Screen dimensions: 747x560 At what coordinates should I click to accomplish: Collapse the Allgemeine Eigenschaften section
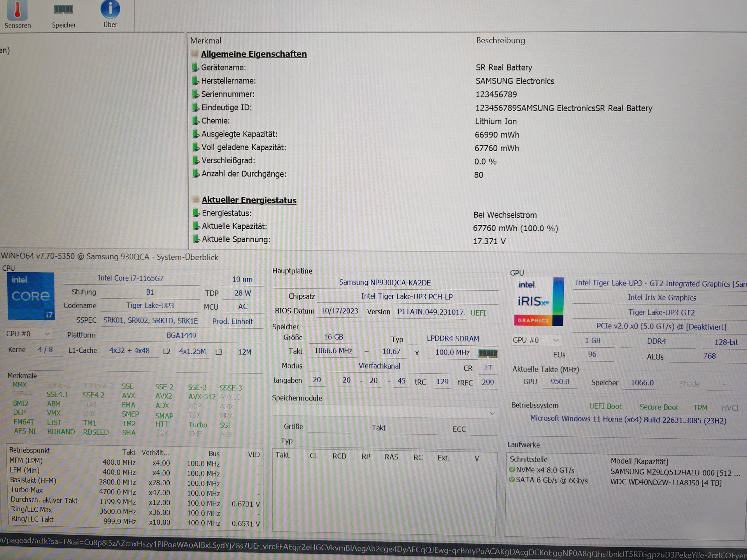coord(195,54)
